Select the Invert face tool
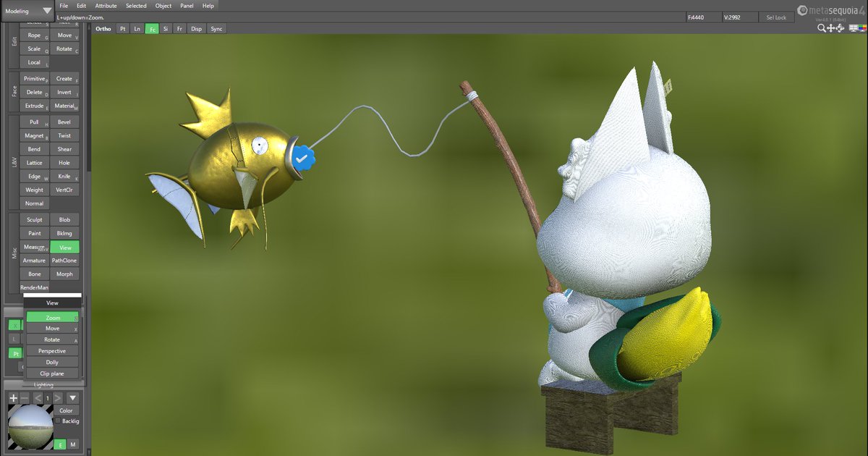 pyautogui.click(x=64, y=92)
